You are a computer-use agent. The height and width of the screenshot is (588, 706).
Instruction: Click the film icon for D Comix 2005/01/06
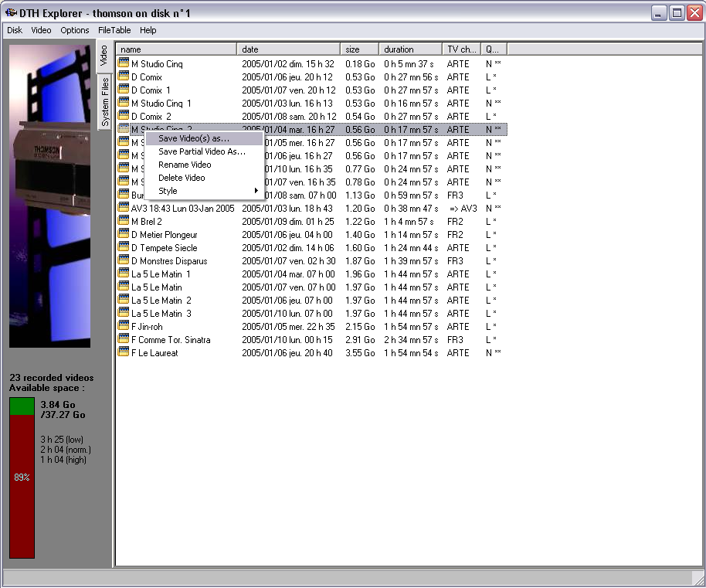tap(124, 76)
